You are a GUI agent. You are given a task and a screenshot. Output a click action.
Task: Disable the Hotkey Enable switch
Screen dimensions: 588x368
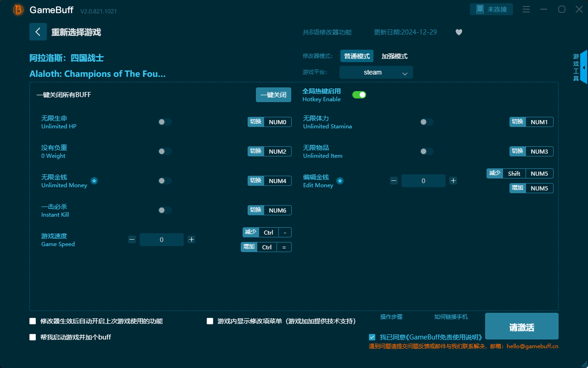click(359, 94)
